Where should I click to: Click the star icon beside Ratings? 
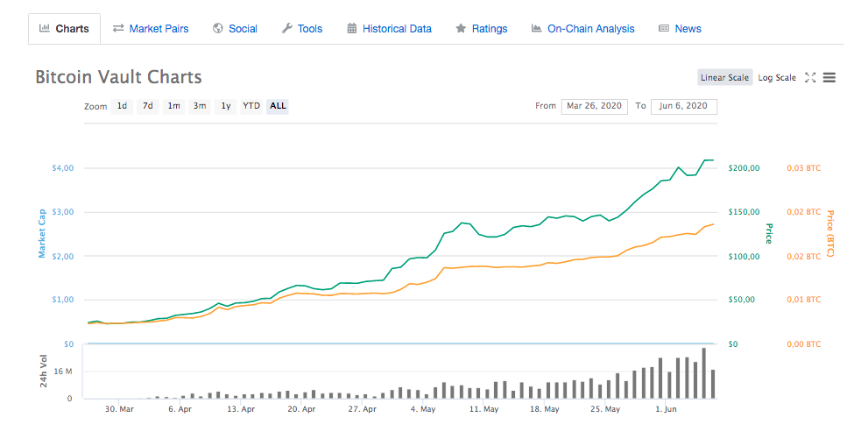(x=461, y=28)
